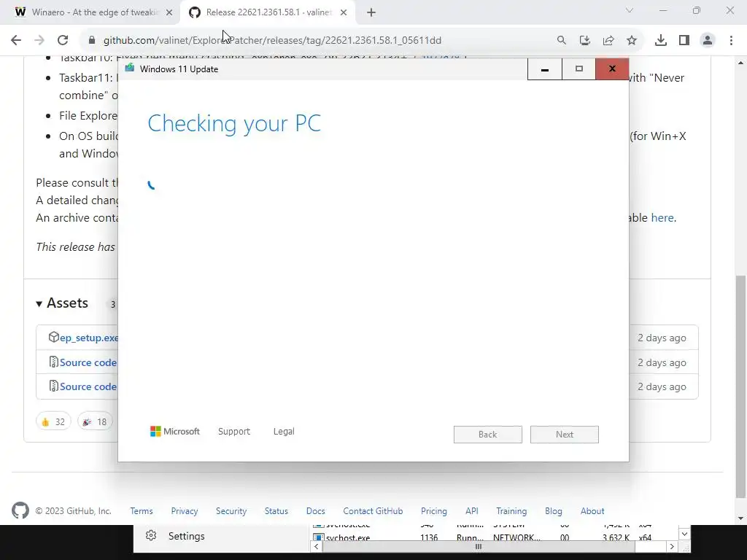Open a new browser tab
Screen dimensions: 747x560
371,12
